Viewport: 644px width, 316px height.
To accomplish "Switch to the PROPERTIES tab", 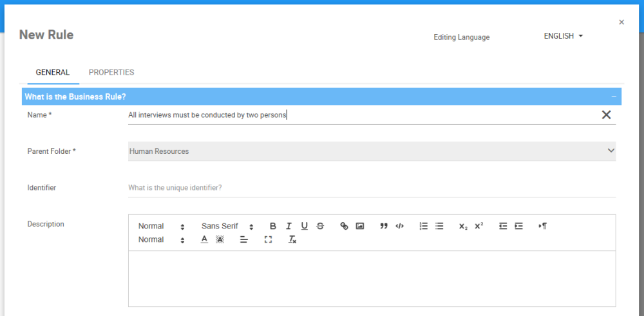I will 111,73.
